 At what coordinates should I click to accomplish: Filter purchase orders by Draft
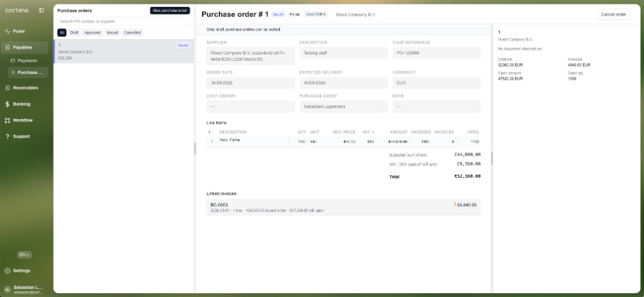point(74,33)
